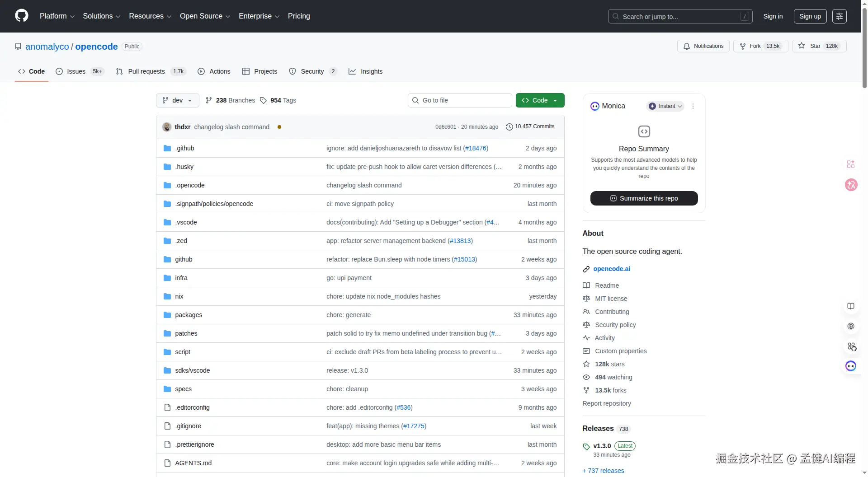Image resolution: width=868 pixels, height=477 pixels.
Task: Switch to the Pull requests tab
Action: [146, 71]
